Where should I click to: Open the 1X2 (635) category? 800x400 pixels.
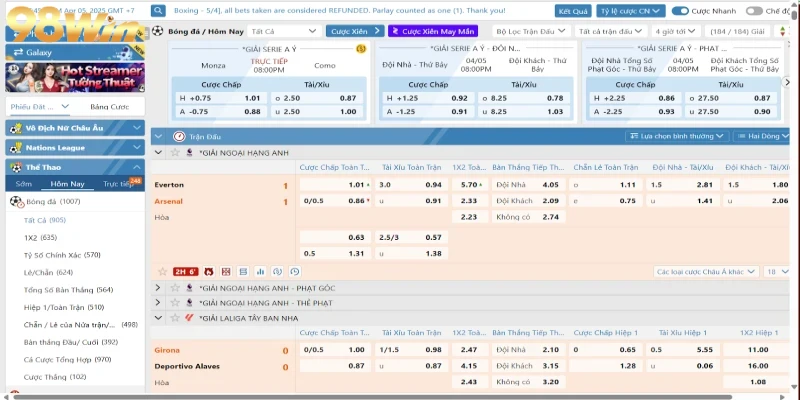(40, 237)
